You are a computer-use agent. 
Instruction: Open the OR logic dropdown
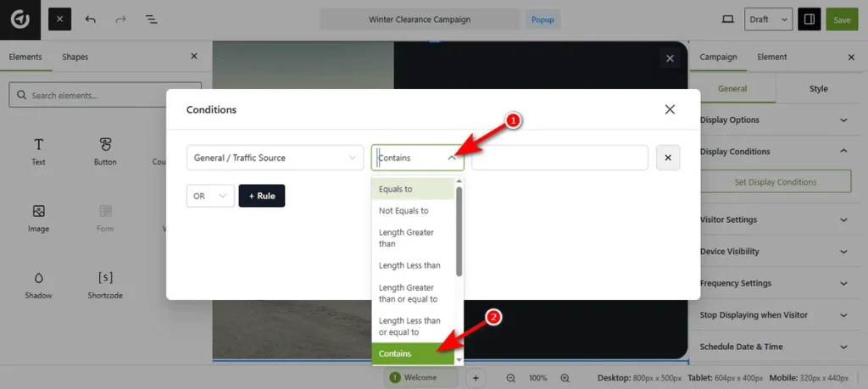click(x=210, y=196)
